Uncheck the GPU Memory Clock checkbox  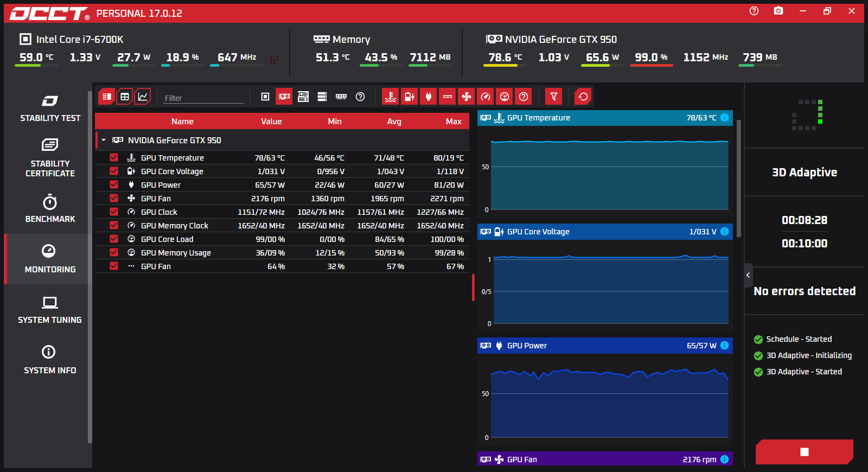[x=114, y=225]
